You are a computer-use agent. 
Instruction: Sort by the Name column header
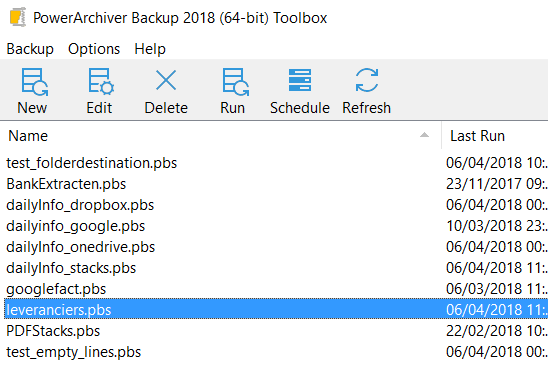(221, 136)
